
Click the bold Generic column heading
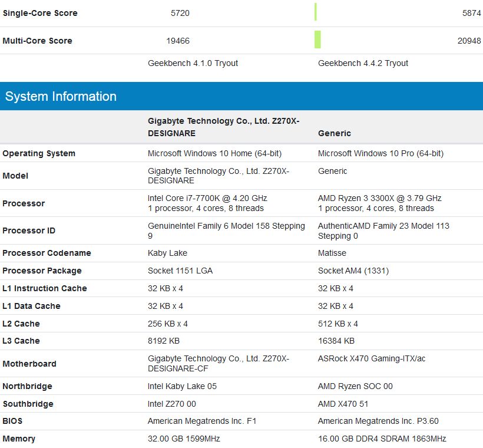pos(334,133)
